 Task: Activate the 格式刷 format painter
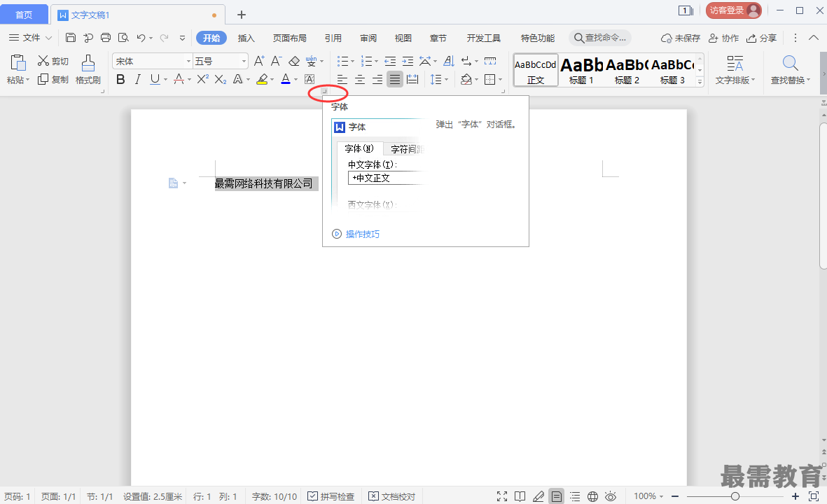coord(88,69)
